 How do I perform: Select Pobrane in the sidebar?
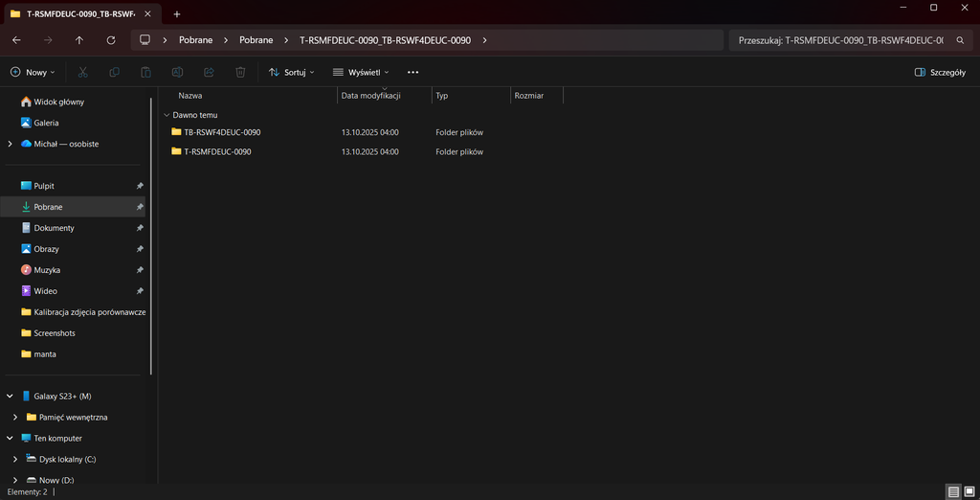point(48,207)
